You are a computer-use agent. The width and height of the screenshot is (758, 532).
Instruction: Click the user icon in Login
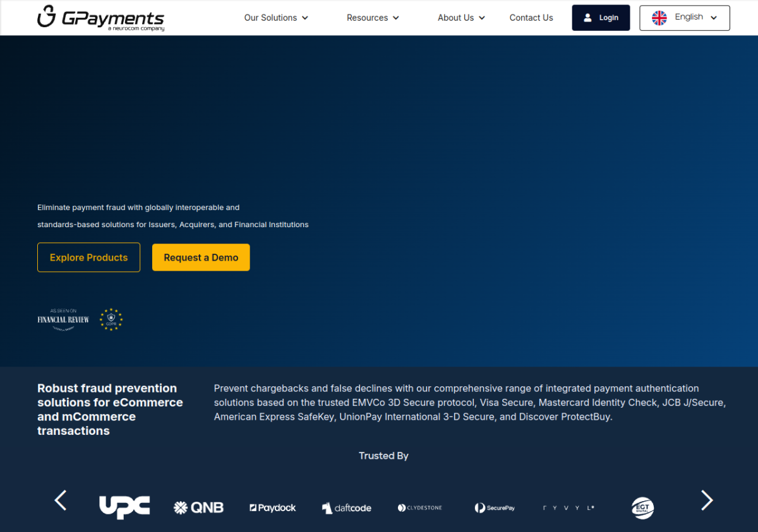(588, 18)
